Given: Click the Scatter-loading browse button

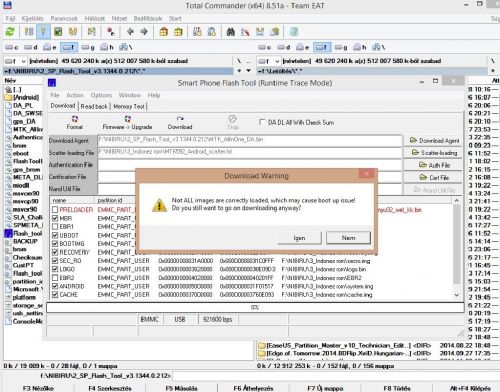Looking at the screenshot, I should point(434,153).
